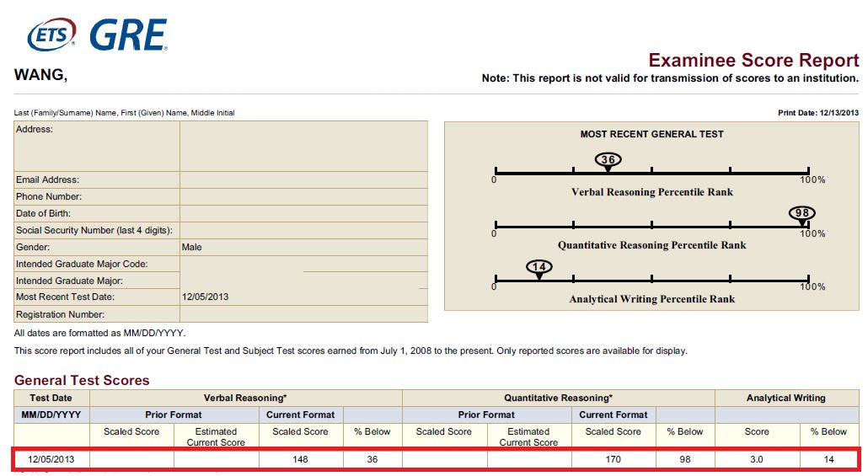Click the test date cell 12/05/2013 in scores table
Screen dimensions: 868x476
(x=51, y=459)
